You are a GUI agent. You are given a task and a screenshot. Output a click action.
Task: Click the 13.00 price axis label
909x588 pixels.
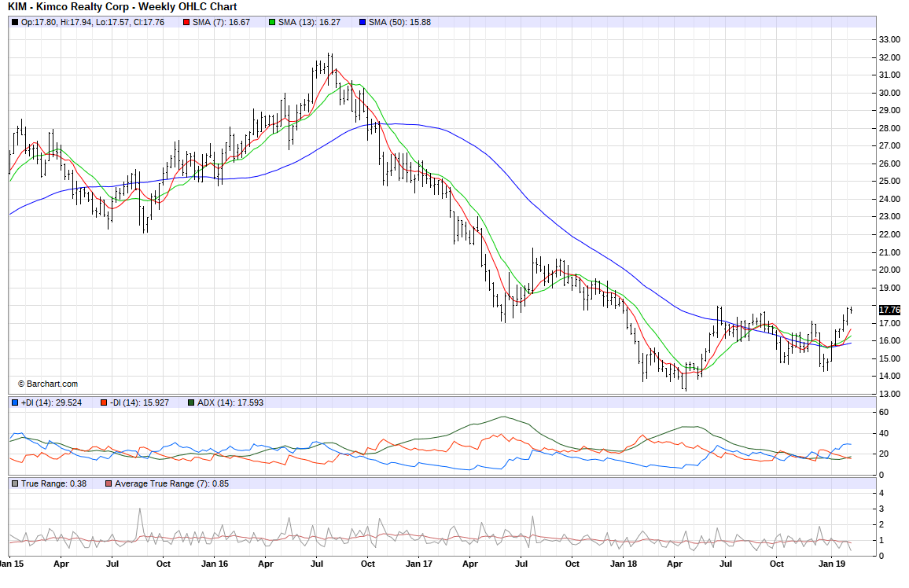coord(890,394)
